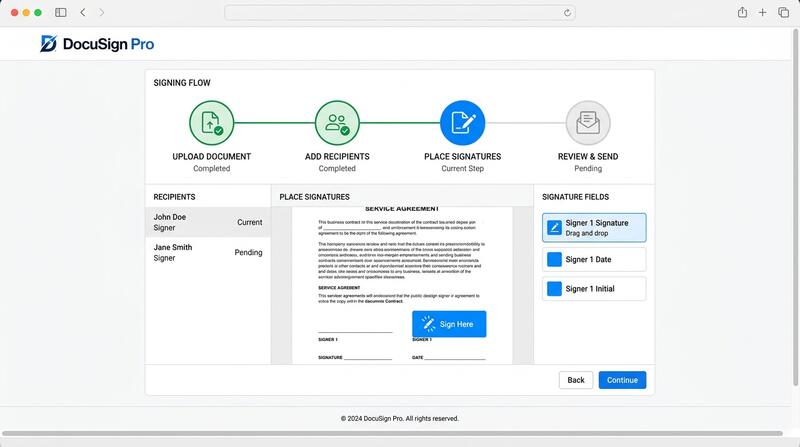The width and height of the screenshot is (800, 447).
Task: Click the Continue button
Action: (x=622, y=380)
